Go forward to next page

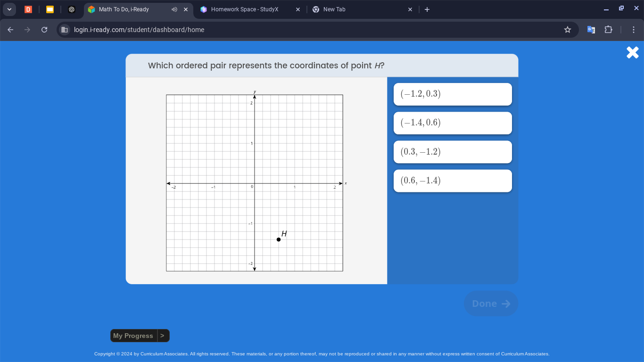point(27,30)
